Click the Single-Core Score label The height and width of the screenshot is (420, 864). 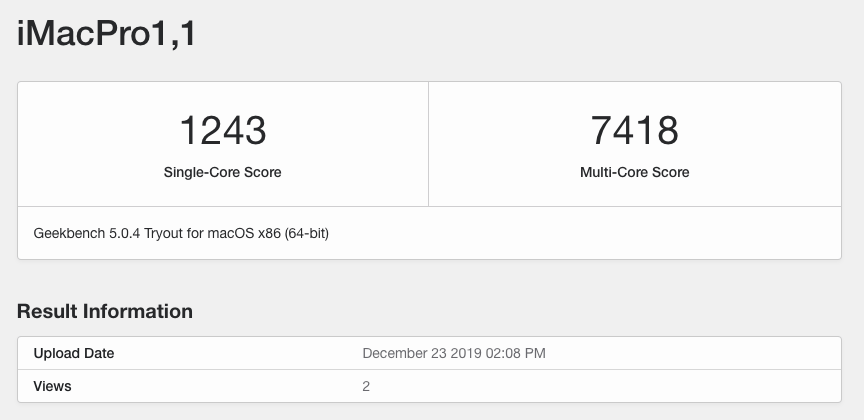click(x=222, y=172)
